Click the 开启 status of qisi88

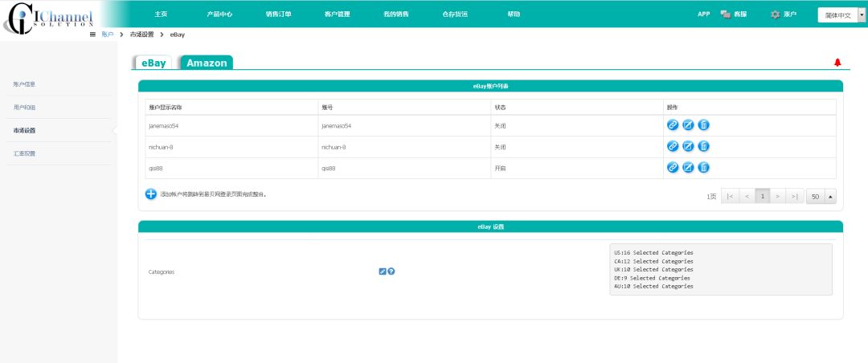point(500,168)
